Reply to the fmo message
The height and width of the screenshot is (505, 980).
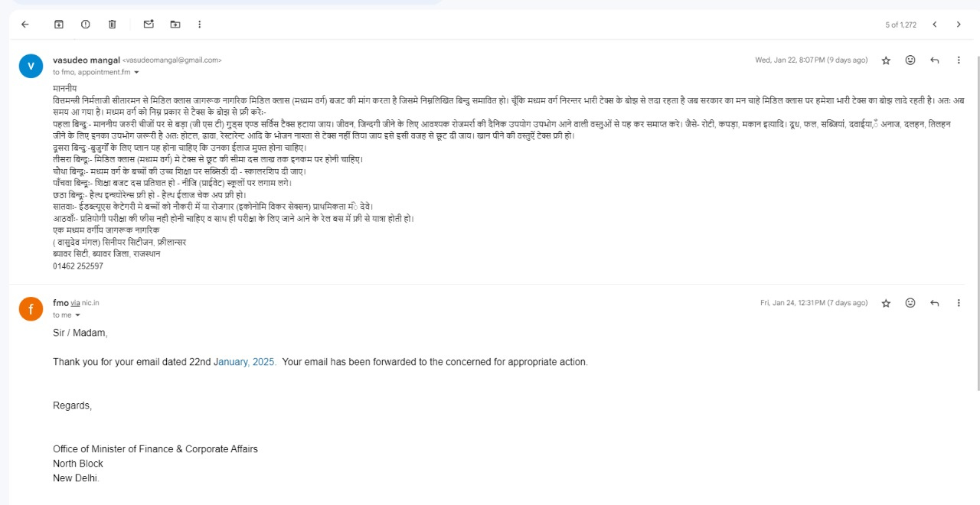coord(935,303)
